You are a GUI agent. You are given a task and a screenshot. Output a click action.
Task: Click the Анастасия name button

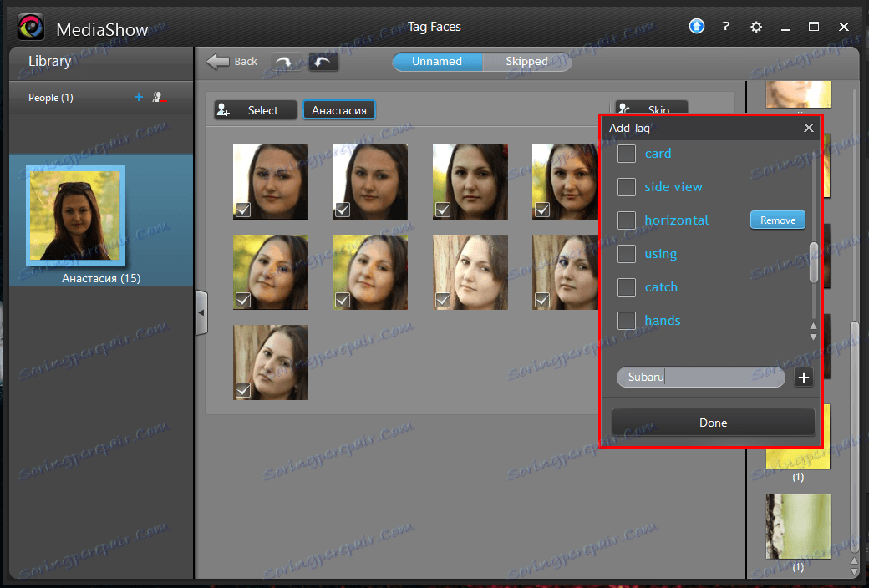point(338,109)
